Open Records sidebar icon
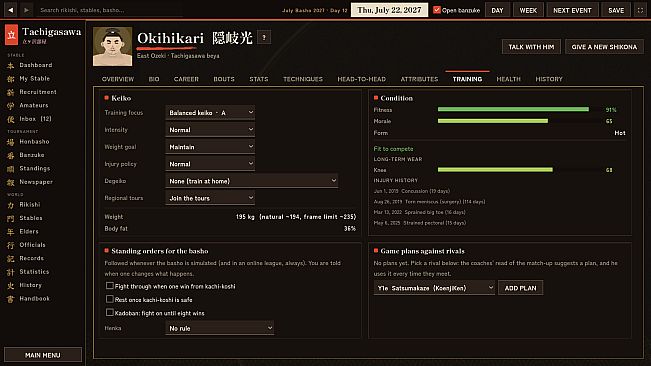 click(10, 259)
